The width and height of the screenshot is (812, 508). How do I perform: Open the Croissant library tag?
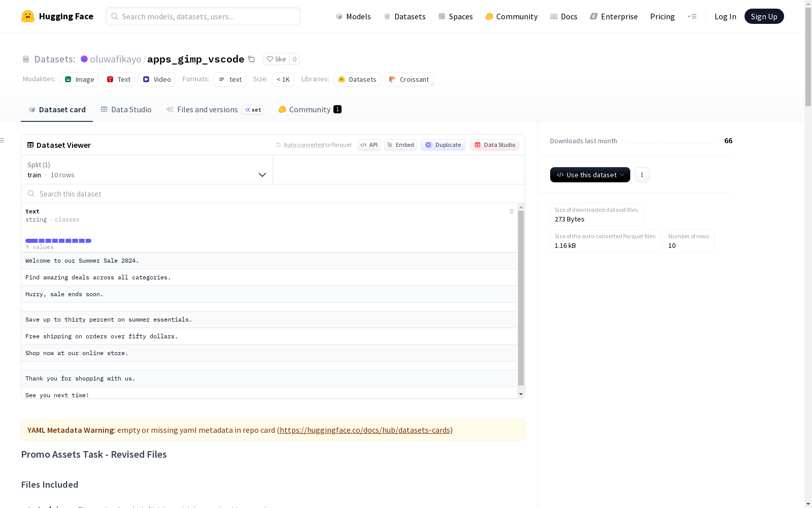pyautogui.click(x=409, y=79)
